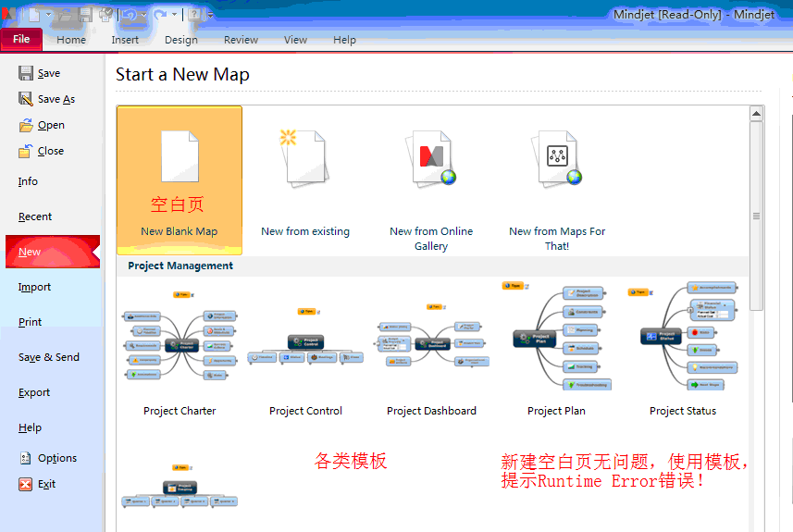The image size is (793, 532).
Task: Switch to the Insert ribbon tab
Action: click(125, 40)
